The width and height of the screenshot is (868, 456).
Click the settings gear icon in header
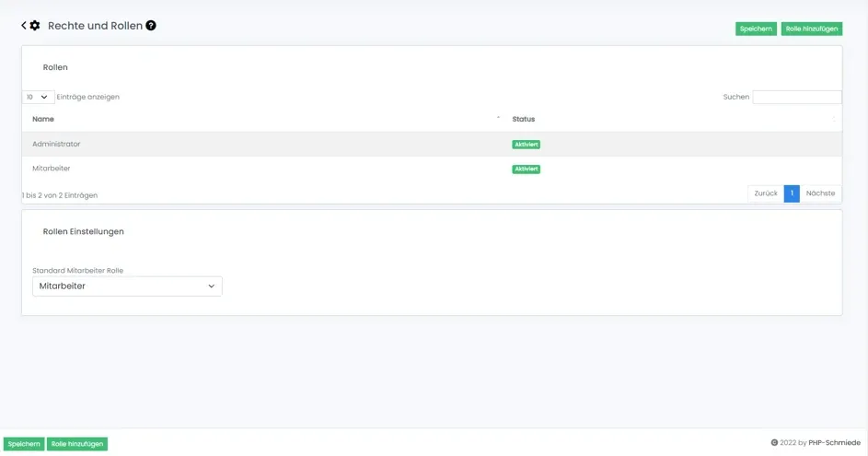tap(35, 26)
